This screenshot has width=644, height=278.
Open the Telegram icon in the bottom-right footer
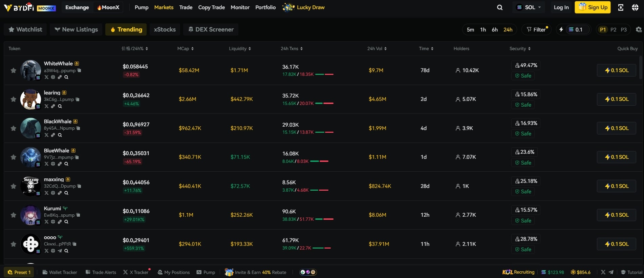coord(611,272)
